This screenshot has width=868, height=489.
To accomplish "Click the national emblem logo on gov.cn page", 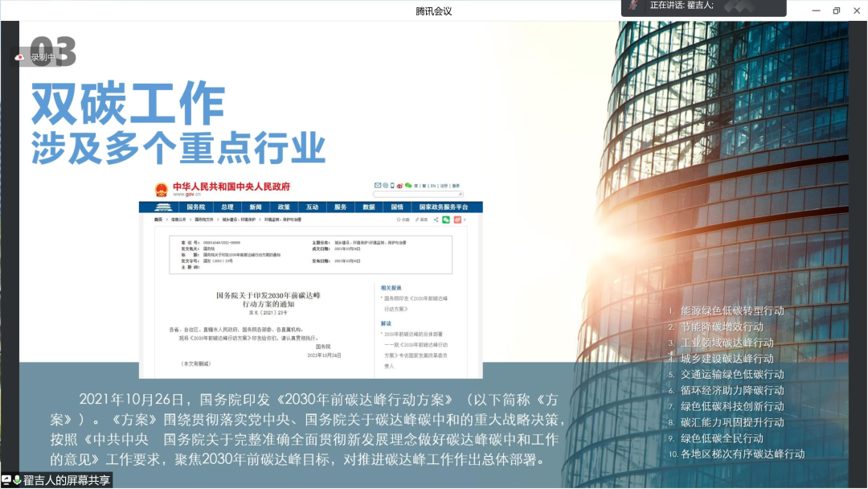I will (x=162, y=190).
